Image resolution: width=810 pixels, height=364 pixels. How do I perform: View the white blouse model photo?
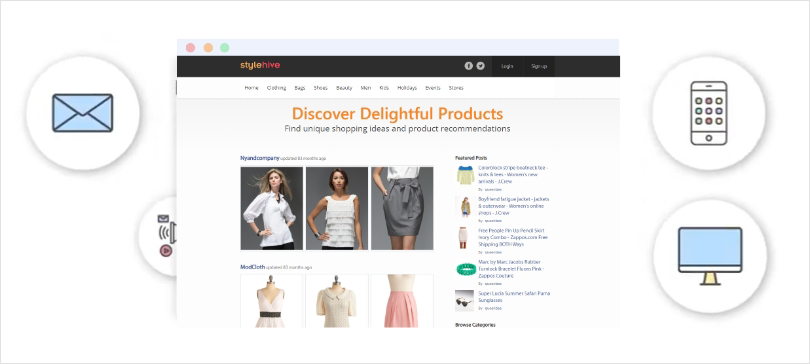272,208
